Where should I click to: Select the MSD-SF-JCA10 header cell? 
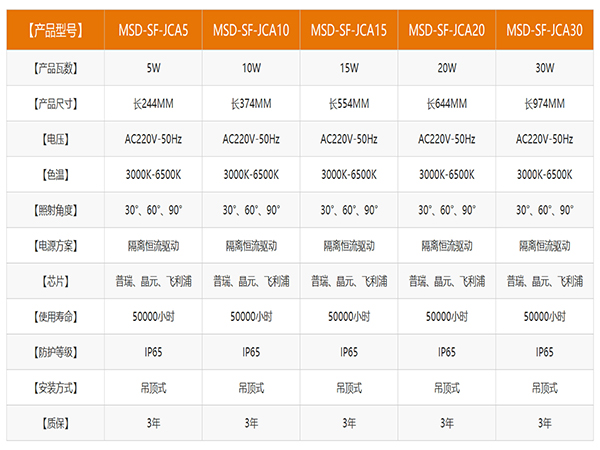point(251,30)
